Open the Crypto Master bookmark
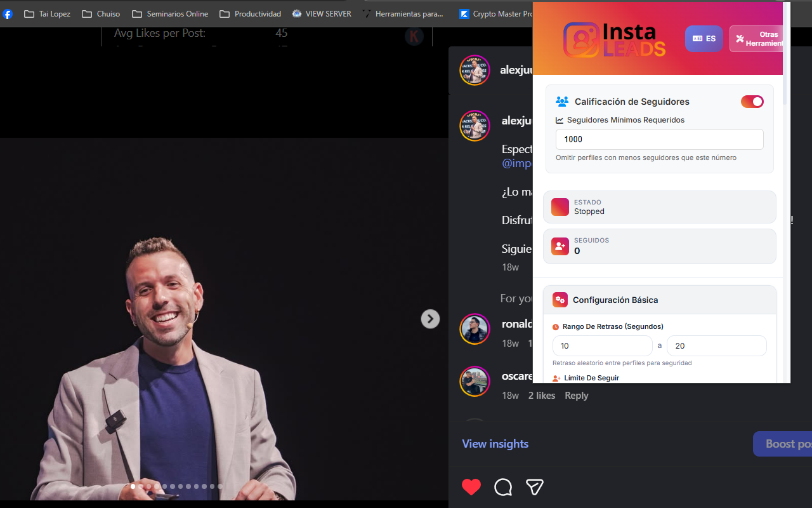The height and width of the screenshot is (508, 812). click(x=495, y=14)
